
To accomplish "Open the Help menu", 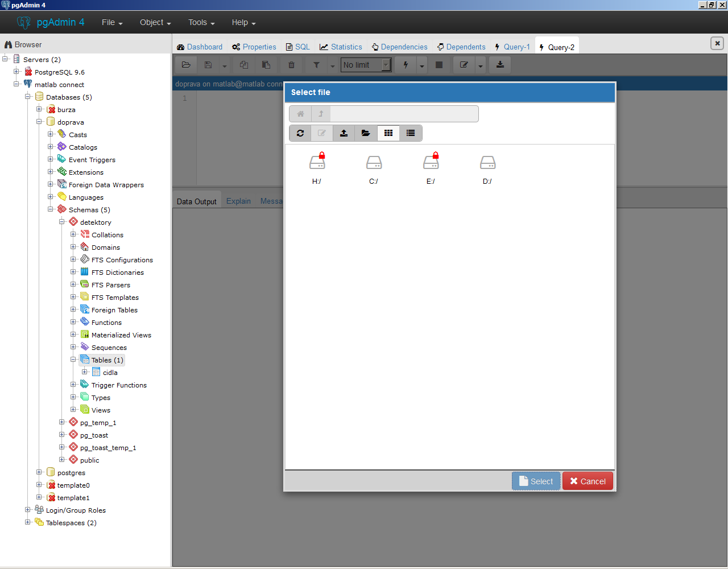I will (243, 22).
